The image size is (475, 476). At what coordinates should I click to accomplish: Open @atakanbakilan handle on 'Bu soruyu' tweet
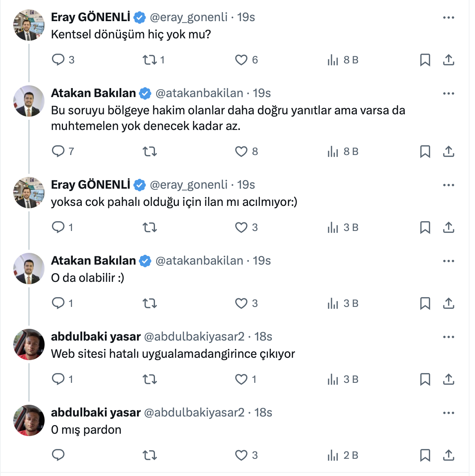pyautogui.click(x=199, y=93)
